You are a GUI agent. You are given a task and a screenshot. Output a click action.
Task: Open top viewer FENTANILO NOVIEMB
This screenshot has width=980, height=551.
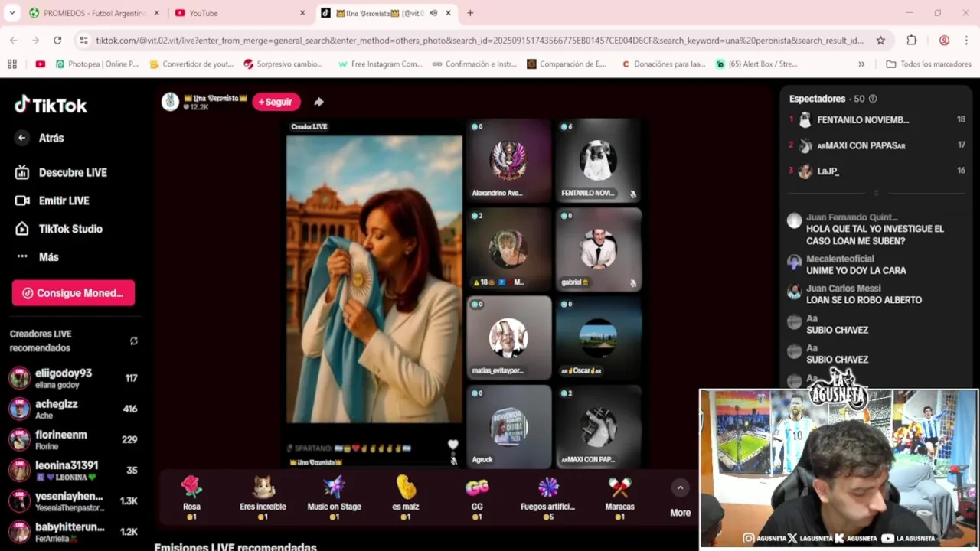pyautogui.click(x=877, y=120)
